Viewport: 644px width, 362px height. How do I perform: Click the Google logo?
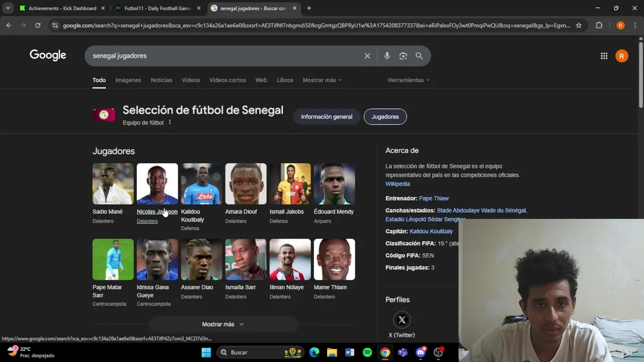pos(48,55)
